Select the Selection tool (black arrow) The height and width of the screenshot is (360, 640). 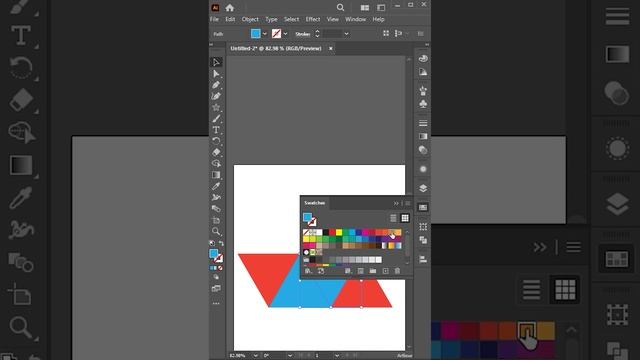[216, 62]
